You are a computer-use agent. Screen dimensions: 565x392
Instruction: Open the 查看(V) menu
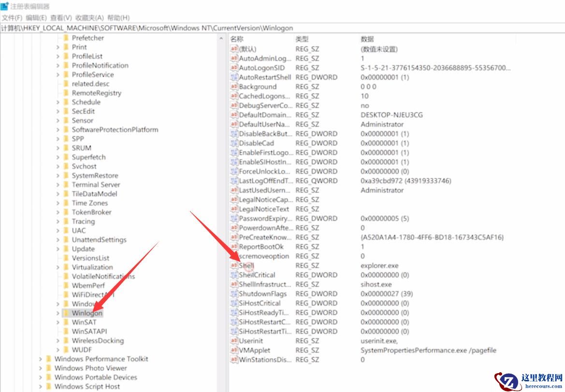(x=61, y=18)
